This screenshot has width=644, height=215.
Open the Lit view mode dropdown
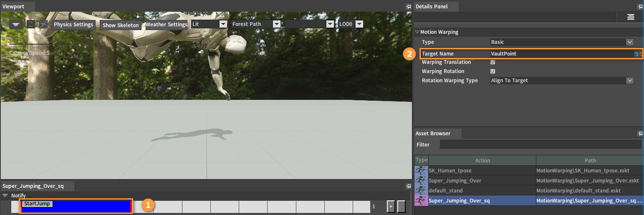point(209,24)
